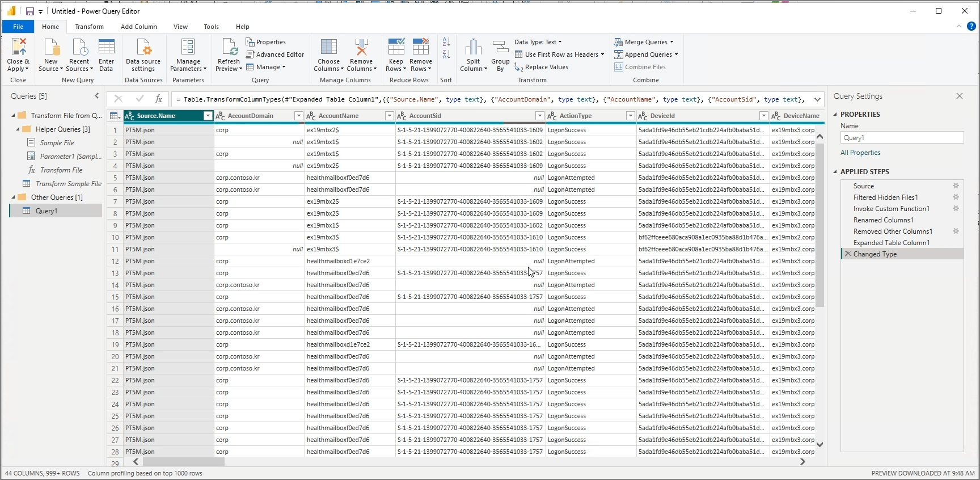Open AccountSid column filter dropdown
The image size is (980, 480).
540,116
